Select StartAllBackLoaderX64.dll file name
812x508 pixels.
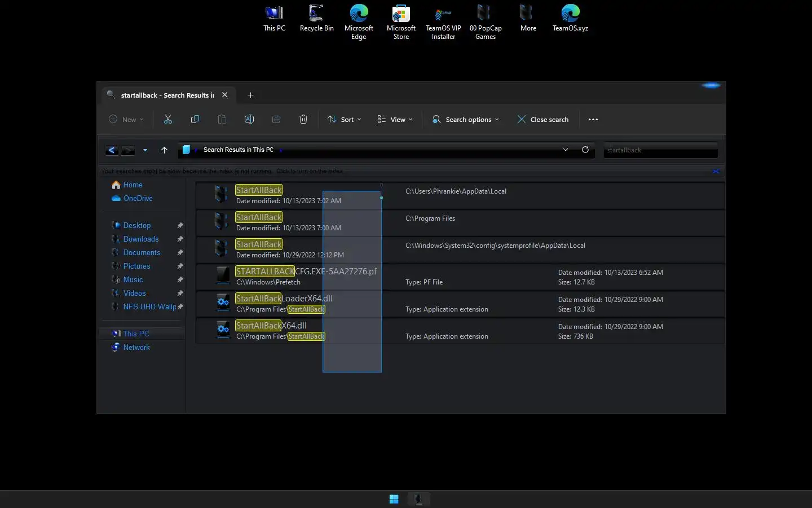[x=284, y=298]
